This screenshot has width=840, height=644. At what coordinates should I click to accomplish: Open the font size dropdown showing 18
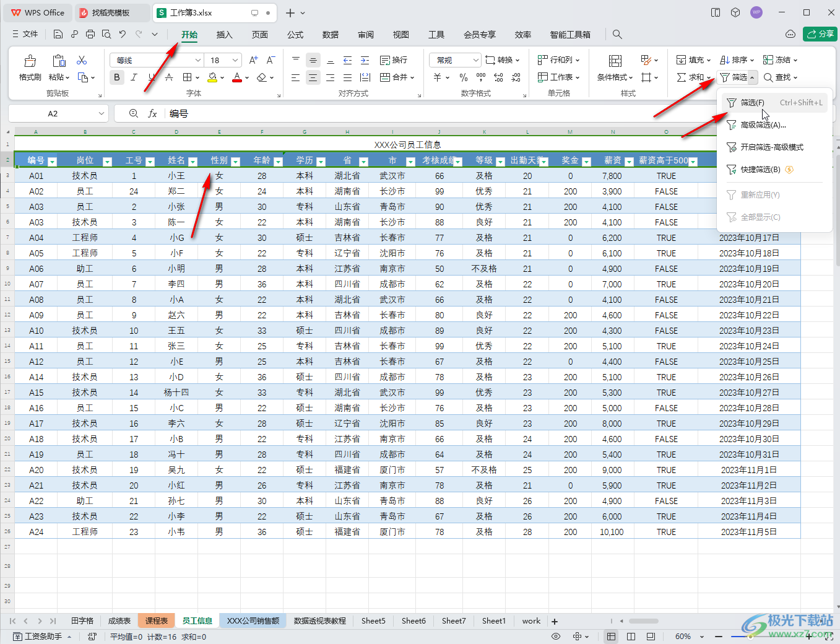click(x=235, y=60)
